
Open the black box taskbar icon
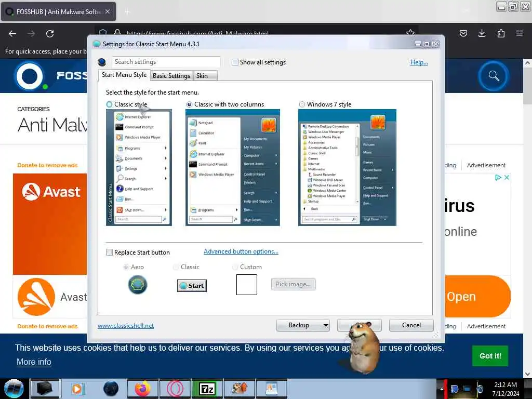click(x=45, y=389)
